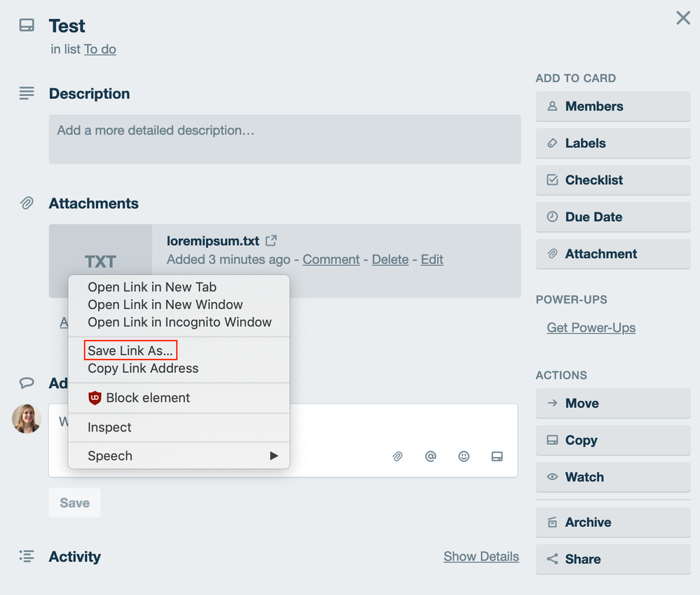Open the Get Power-Ups link
Screen dimensions: 700x595
point(590,327)
